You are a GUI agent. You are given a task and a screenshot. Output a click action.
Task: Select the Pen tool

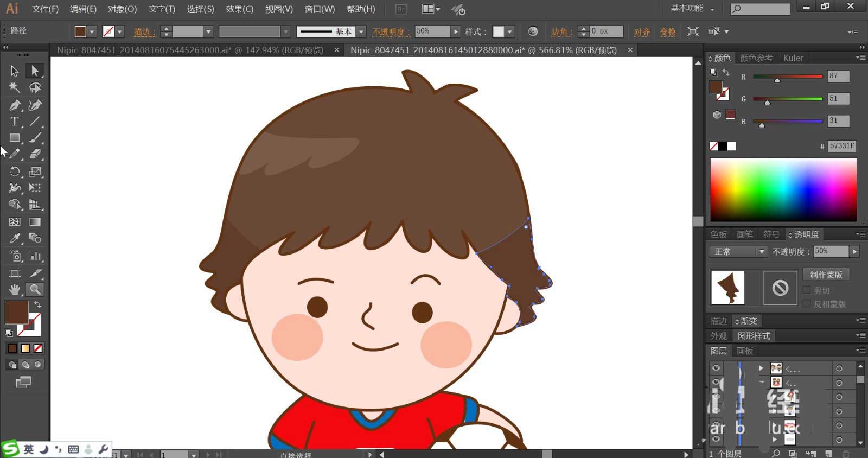pyautogui.click(x=15, y=105)
